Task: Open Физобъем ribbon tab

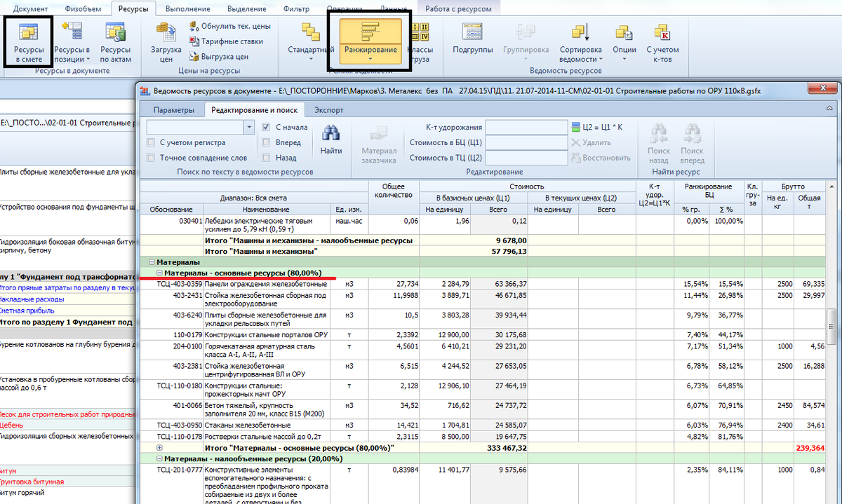Action: [82, 9]
